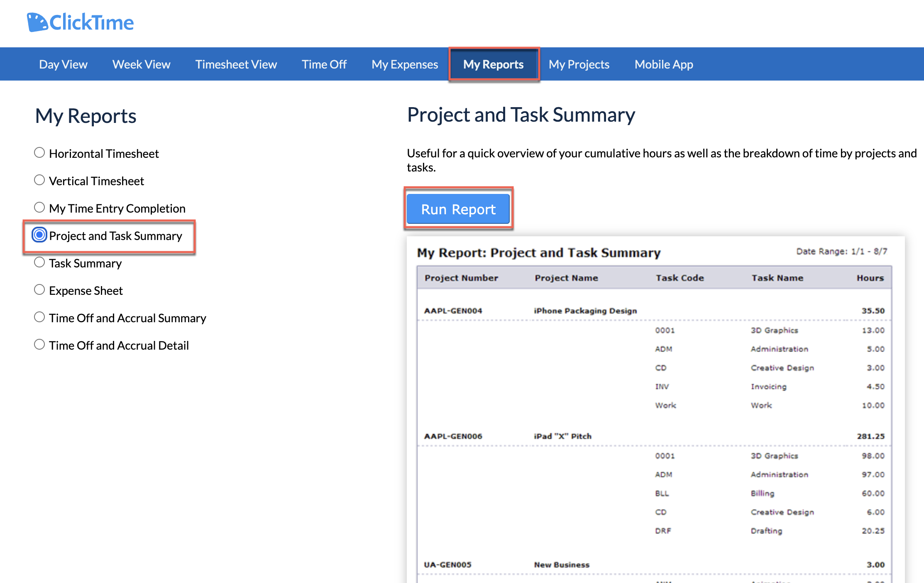Click the New Business project name

coord(562,565)
